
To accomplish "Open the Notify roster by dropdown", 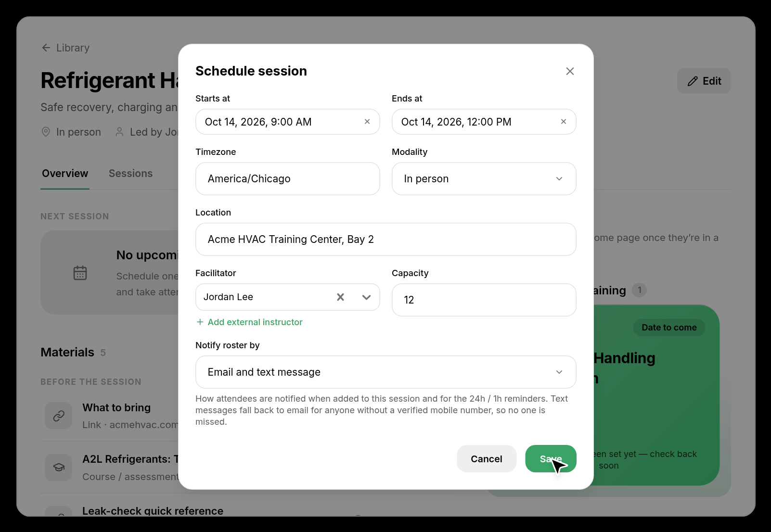I will tap(385, 372).
